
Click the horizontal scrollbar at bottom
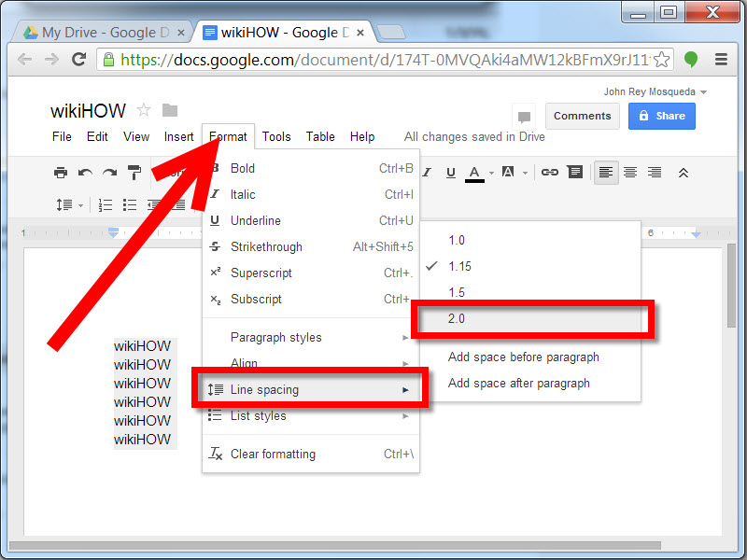click(x=335, y=545)
